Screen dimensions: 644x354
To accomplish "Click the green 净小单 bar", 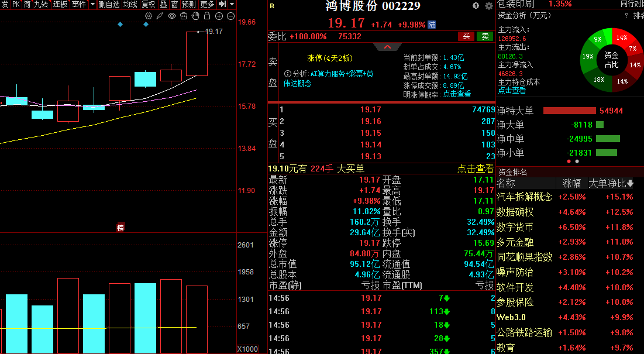I will [606, 153].
